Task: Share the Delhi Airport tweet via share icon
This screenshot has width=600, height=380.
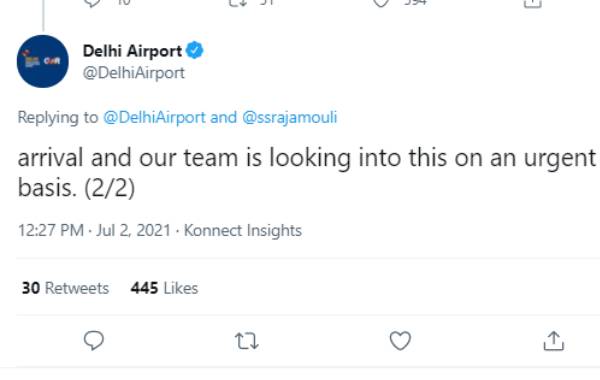Action: click(x=554, y=341)
